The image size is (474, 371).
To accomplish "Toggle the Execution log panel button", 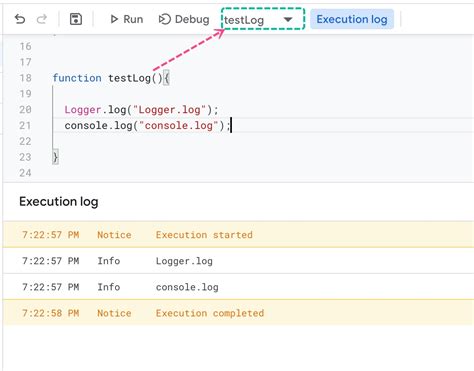I will [352, 19].
